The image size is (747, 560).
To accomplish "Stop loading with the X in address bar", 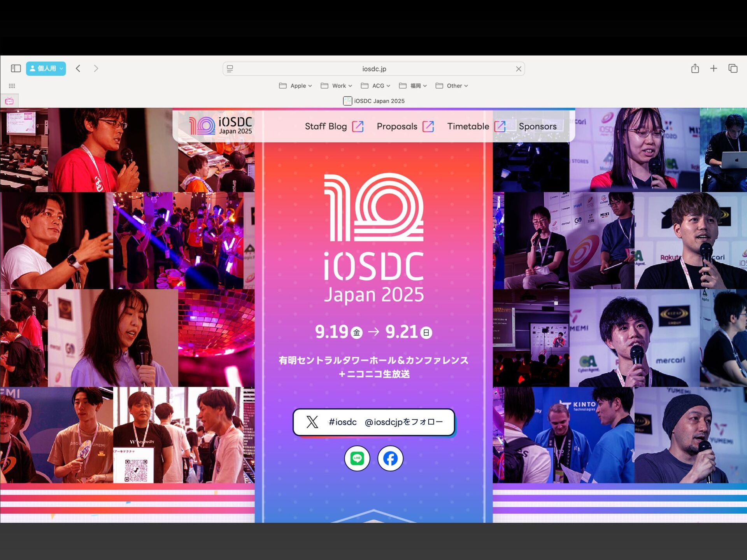I will coord(519,69).
